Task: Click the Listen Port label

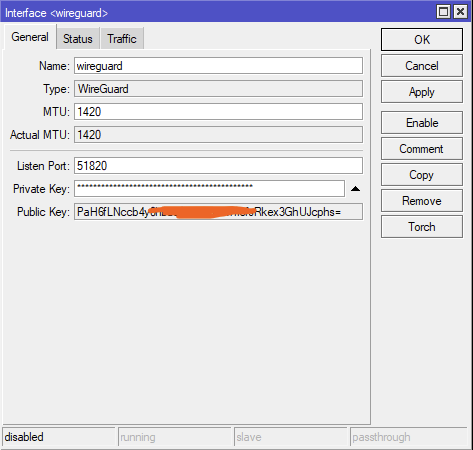Action: (43, 166)
